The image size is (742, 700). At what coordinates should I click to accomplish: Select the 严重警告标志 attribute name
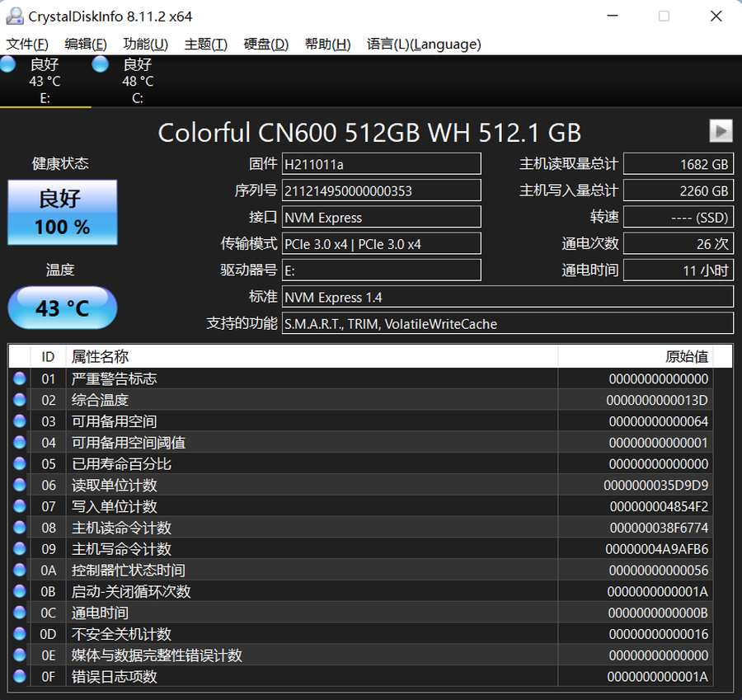click(114, 378)
